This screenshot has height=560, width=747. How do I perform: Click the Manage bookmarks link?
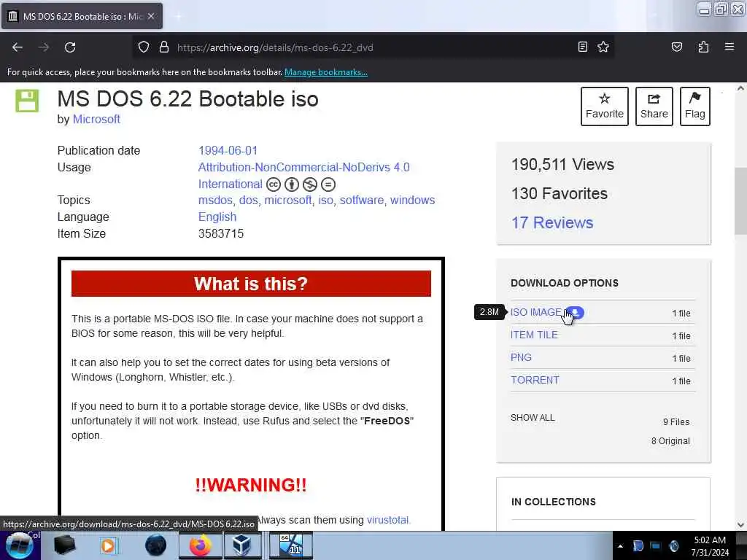click(x=326, y=72)
